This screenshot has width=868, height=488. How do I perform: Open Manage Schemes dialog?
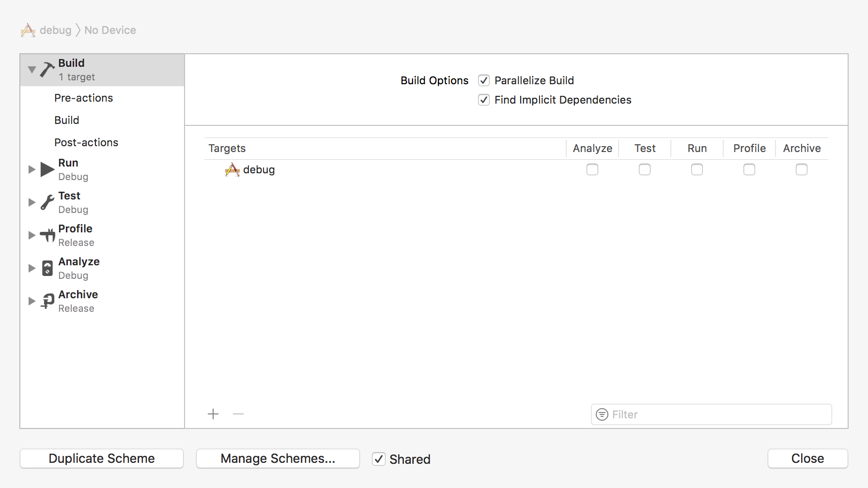[x=278, y=458]
